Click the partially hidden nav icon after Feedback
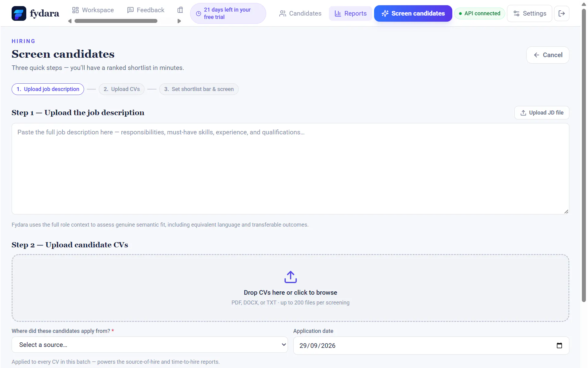The width and height of the screenshot is (588, 368). click(180, 10)
